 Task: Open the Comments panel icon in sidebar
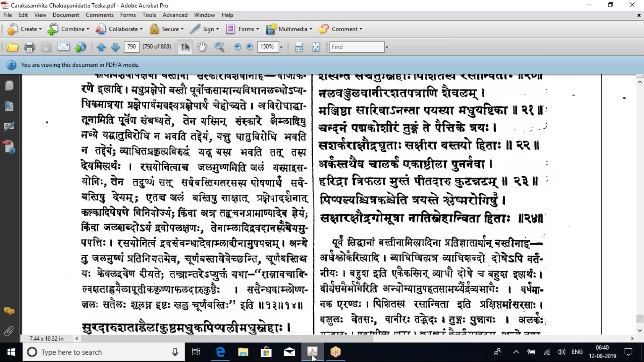point(9,311)
